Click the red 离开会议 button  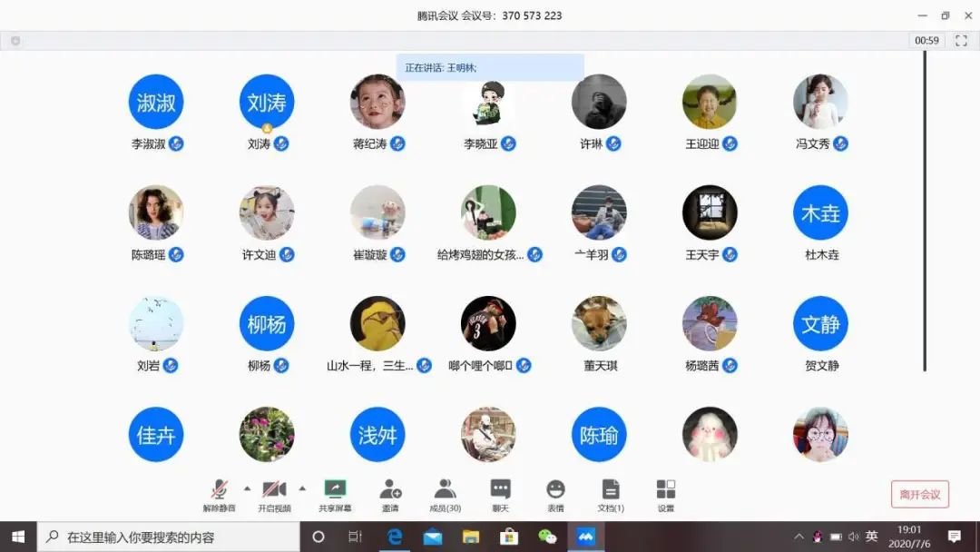click(919, 494)
